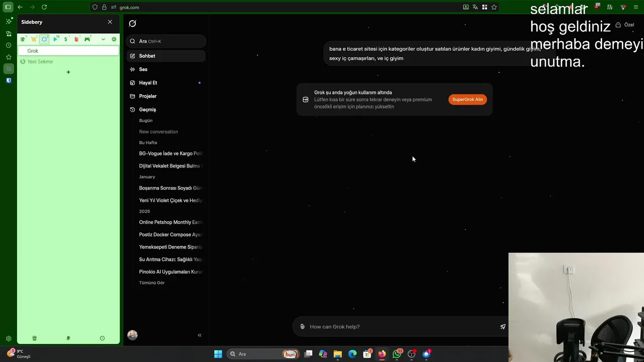Open AI sparkle sidebar tool
This screenshot has width=644, height=362.
[9, 21]
